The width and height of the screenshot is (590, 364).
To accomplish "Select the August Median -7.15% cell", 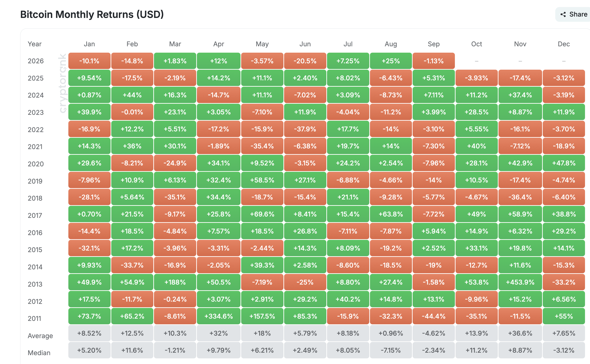I will pos(391,350).
